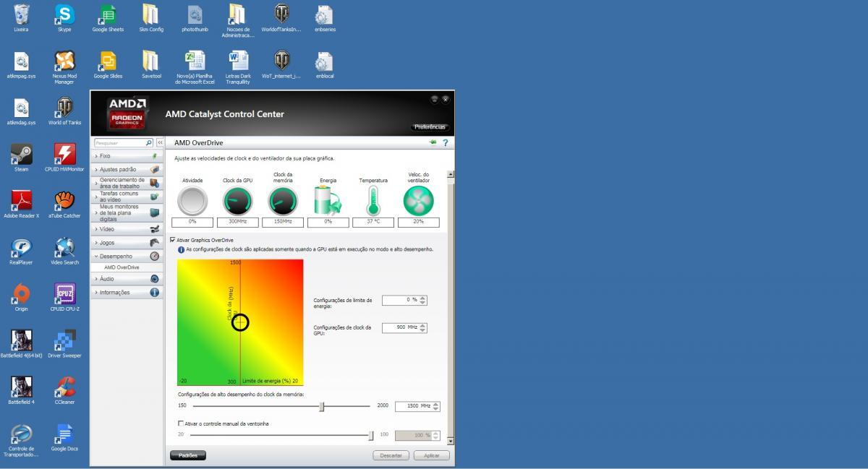868x469 pixels.
Task: Expand the Áudio section
Action: [x=127, y=278]
